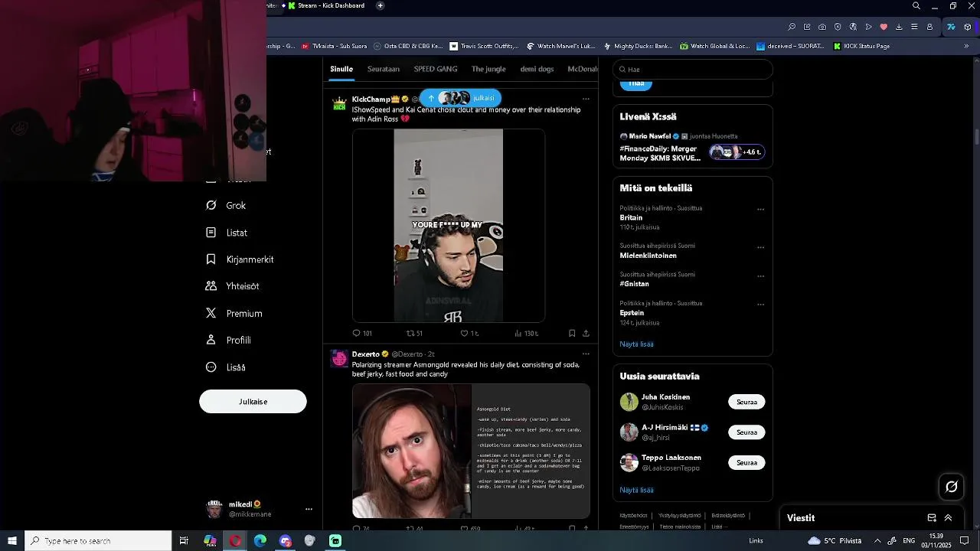Click the Hae search field
This screenshot has width=980, height=551.
[x=693, y=69]
